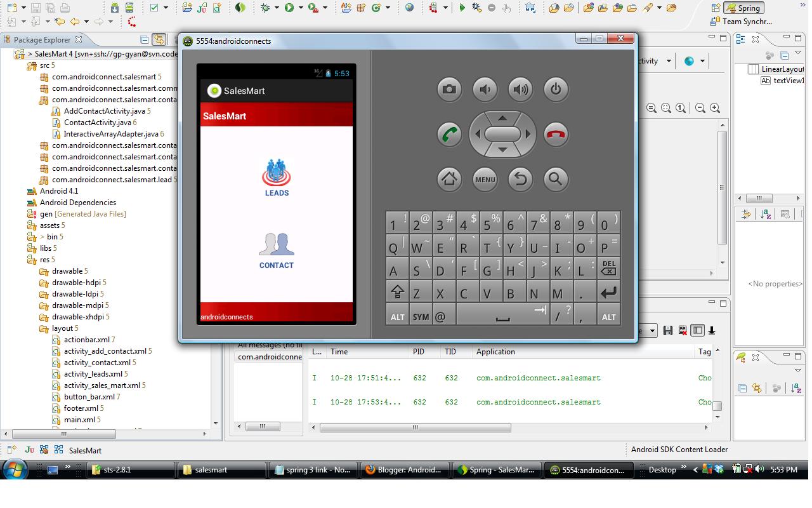Click the emulator volume up button
Image resolution: width=812 pixels, height=508 pixels.
520,90
